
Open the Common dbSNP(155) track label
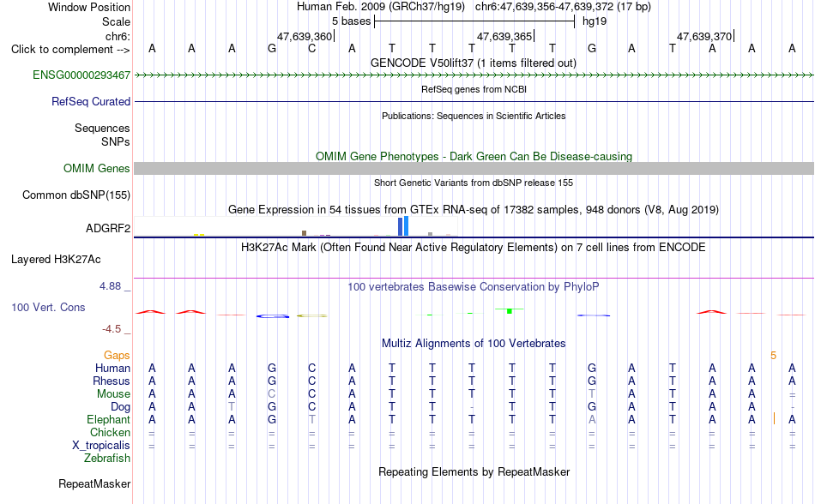point(75,195)
